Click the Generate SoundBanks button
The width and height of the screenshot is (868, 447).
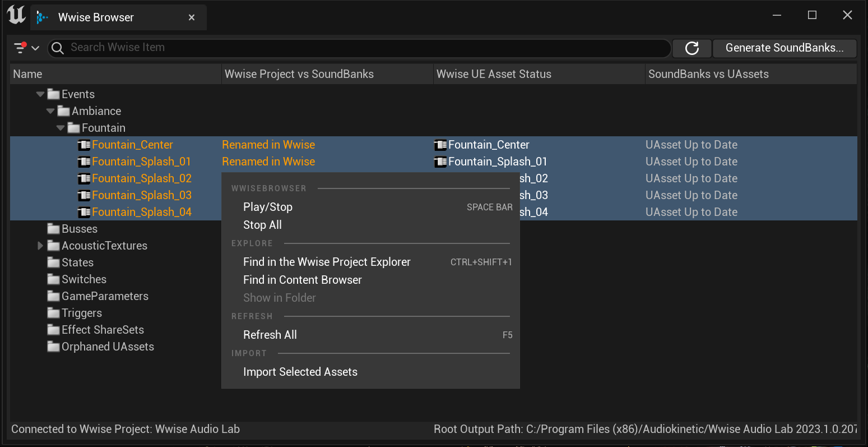pyautogui.click(x=784, y=48)
